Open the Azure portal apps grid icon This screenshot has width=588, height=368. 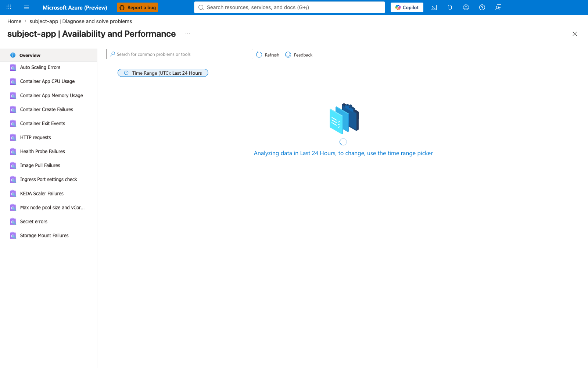9,7
